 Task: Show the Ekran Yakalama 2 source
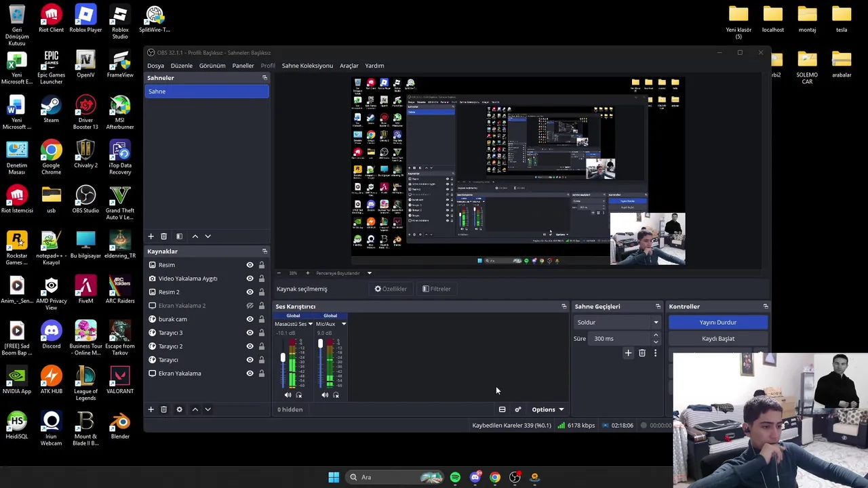250,306
